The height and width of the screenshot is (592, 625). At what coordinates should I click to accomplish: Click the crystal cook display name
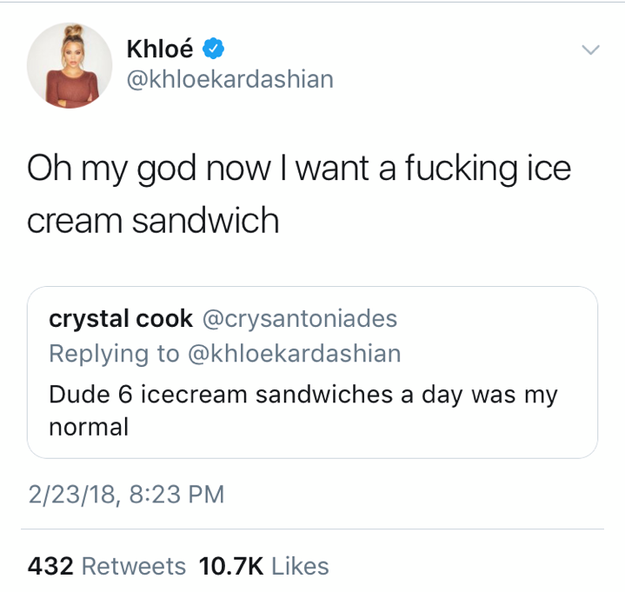point(121,319)
